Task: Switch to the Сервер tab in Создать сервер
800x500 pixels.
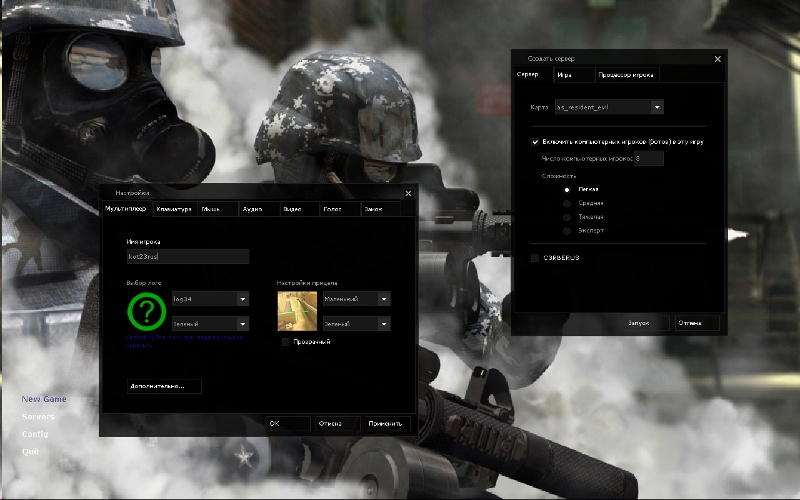Action: click(534, 74)
